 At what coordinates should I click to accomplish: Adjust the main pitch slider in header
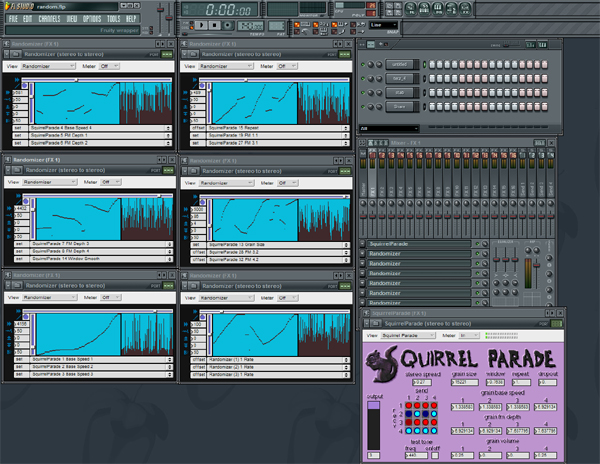(169, 17)
